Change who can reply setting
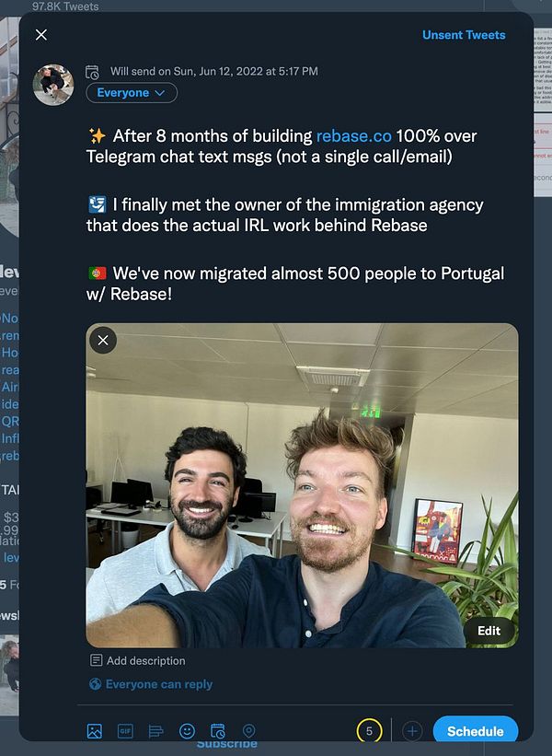Screen dimensions: 552x756 point(151,684)
